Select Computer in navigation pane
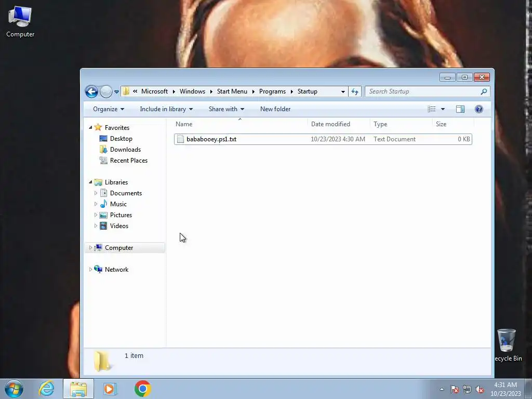Image resolution: width=532 pixels, height=399 pixels. click(x=119, y=248)
